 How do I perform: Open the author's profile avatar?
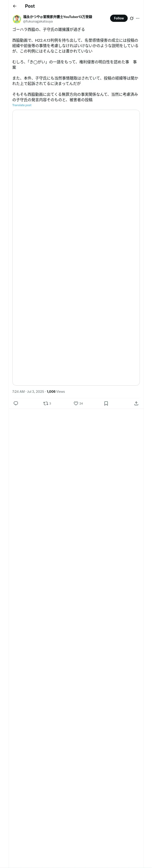[17, 19]
